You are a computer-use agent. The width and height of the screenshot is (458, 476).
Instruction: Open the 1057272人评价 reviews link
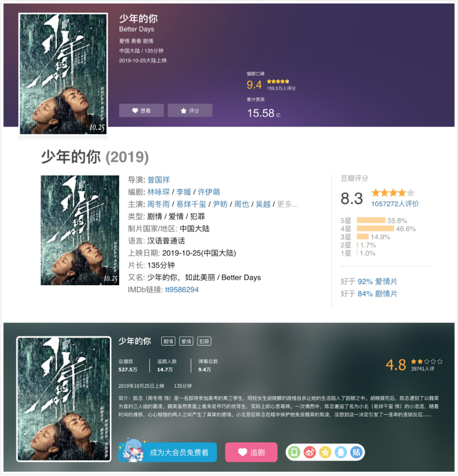pyautogui.click(x=395, y=204)
